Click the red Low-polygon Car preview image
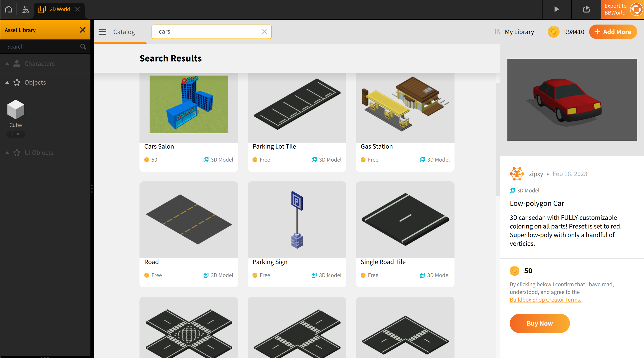The height and width of the screenshot is (358, 644). pos(572,100)
